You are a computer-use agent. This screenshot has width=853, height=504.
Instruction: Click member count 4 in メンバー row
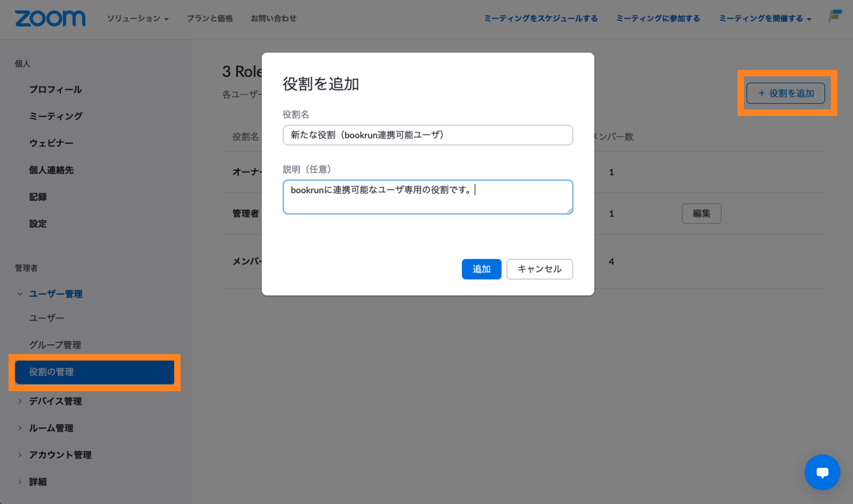[x=611, y=262]
